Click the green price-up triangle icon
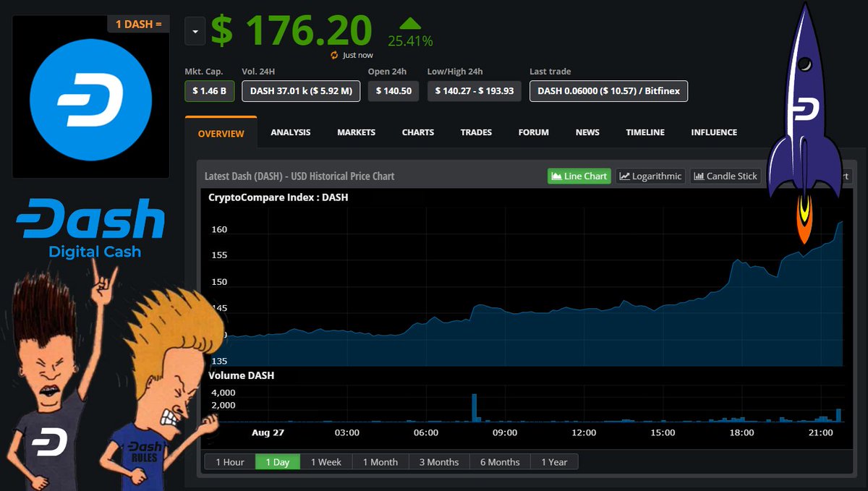868x491 pixels. [x=410, y=24]
